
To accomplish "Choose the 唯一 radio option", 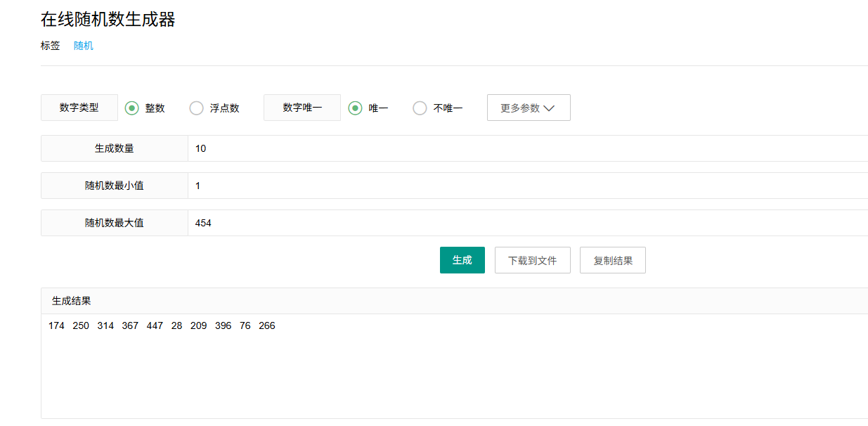I will pos(355,108).
